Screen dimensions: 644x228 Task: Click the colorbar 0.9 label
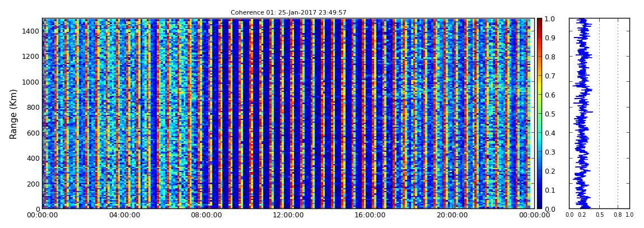point(549,38)
